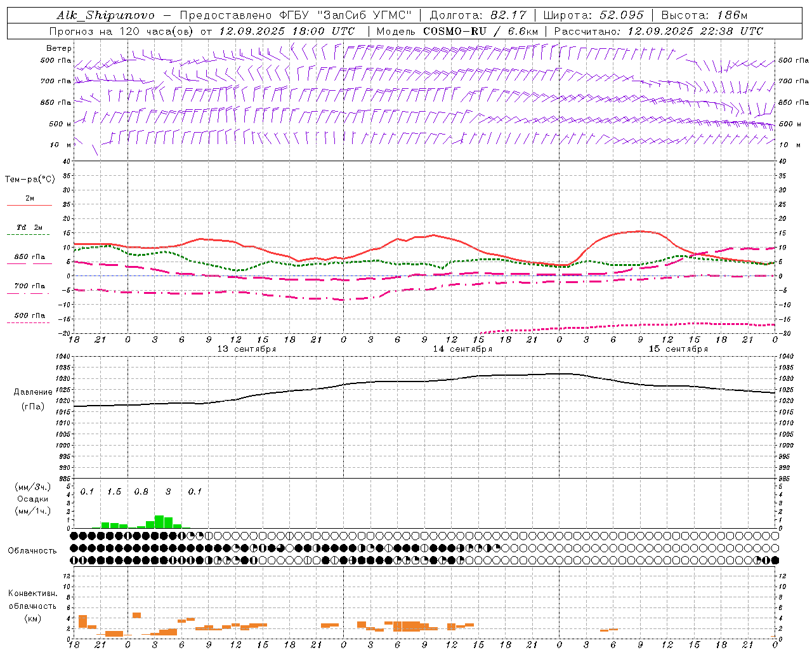Click the Давление panel label
Image resolution: width=812 pixels, height=650 pixels.
33,392
